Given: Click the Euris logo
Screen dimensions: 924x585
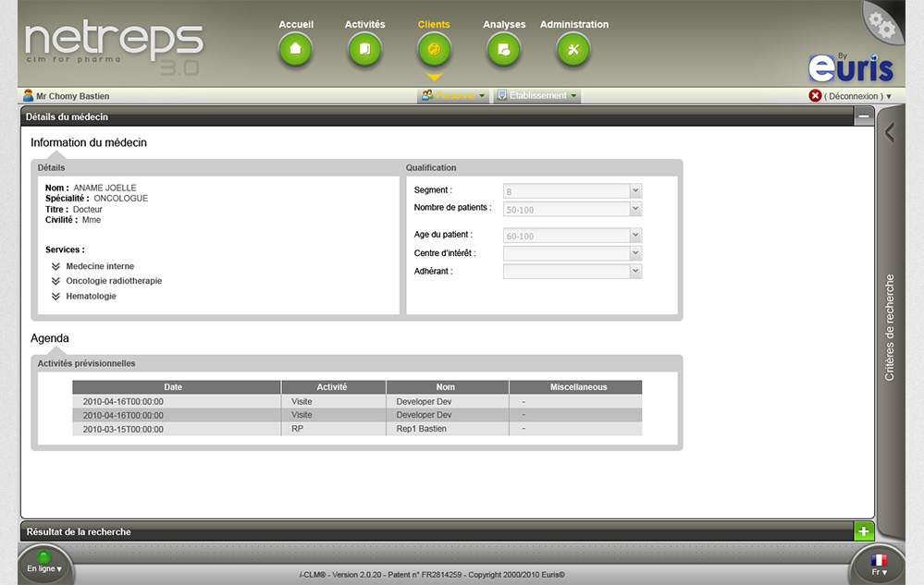Looking at the screenshot, I should 851,67.
